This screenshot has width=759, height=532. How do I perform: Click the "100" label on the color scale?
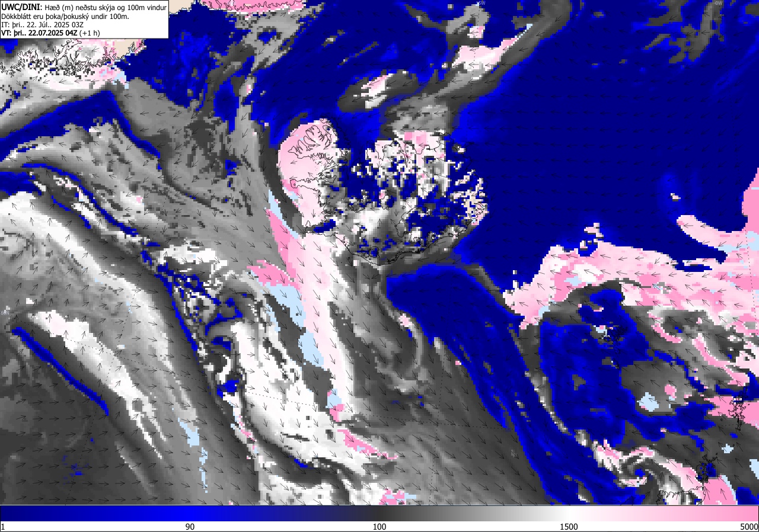tap(379, 527)
